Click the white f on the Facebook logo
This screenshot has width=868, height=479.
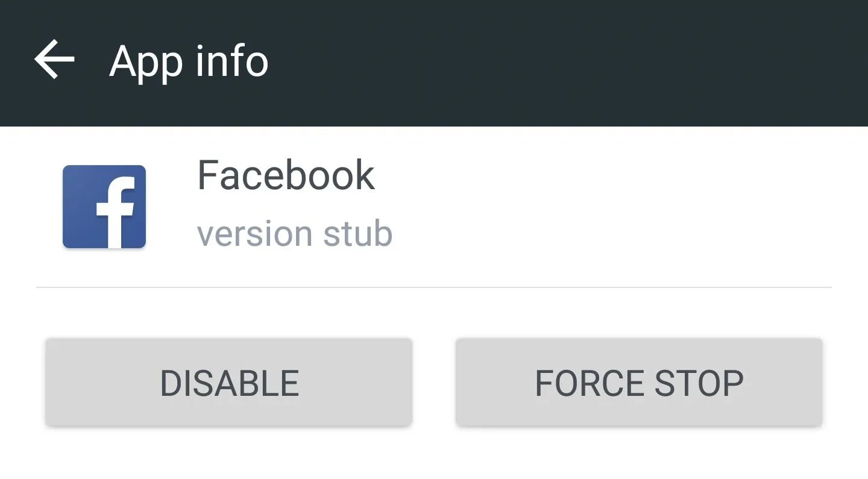tap(116, 212)
